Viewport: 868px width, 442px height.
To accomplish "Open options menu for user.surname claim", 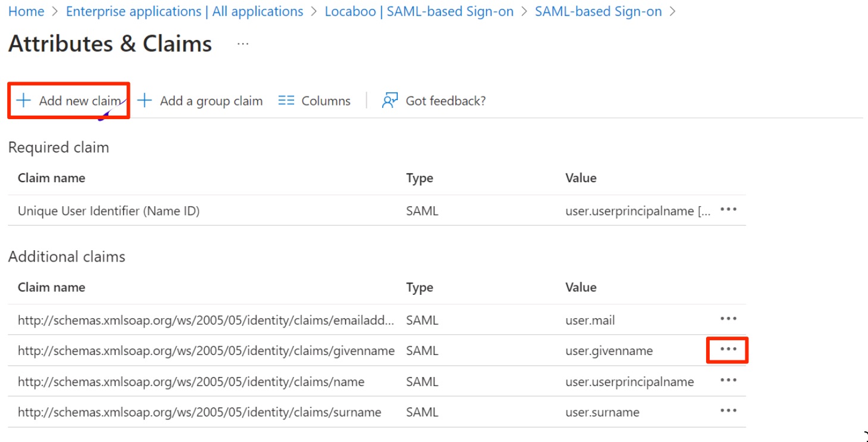I will pyautogui.click(x=728, y=410).
